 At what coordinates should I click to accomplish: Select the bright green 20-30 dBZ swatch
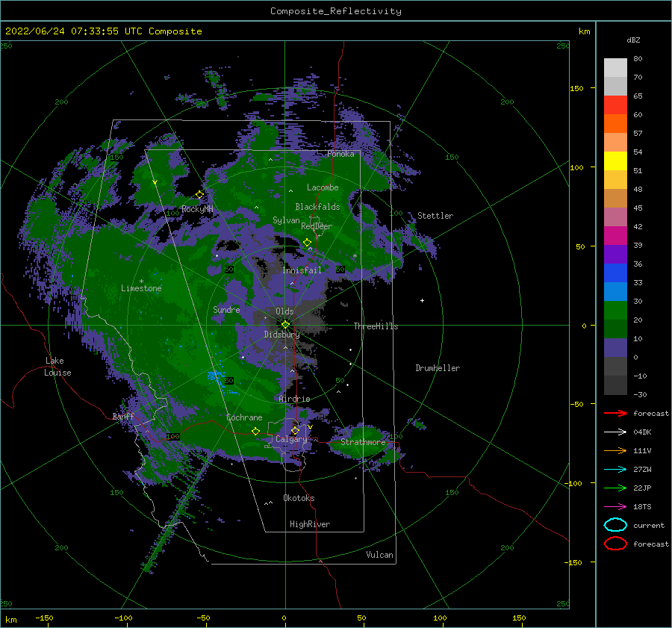[x=615, y=310]
